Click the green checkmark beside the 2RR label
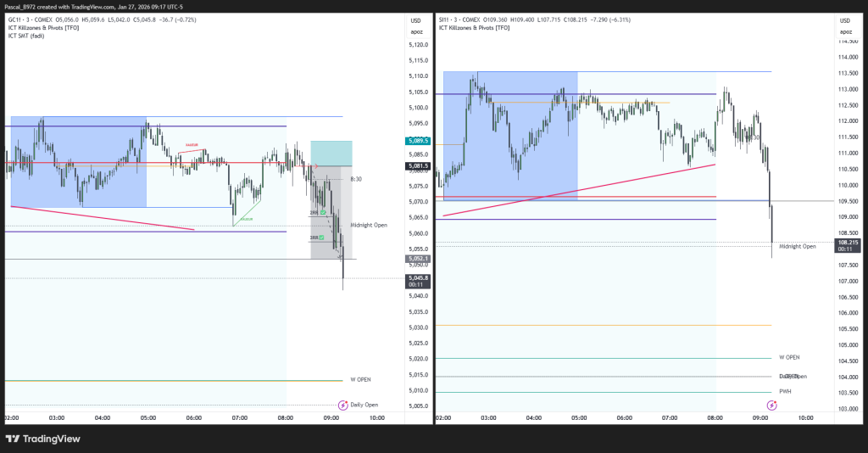Screen dimensions: 868x453 [323, 212]
